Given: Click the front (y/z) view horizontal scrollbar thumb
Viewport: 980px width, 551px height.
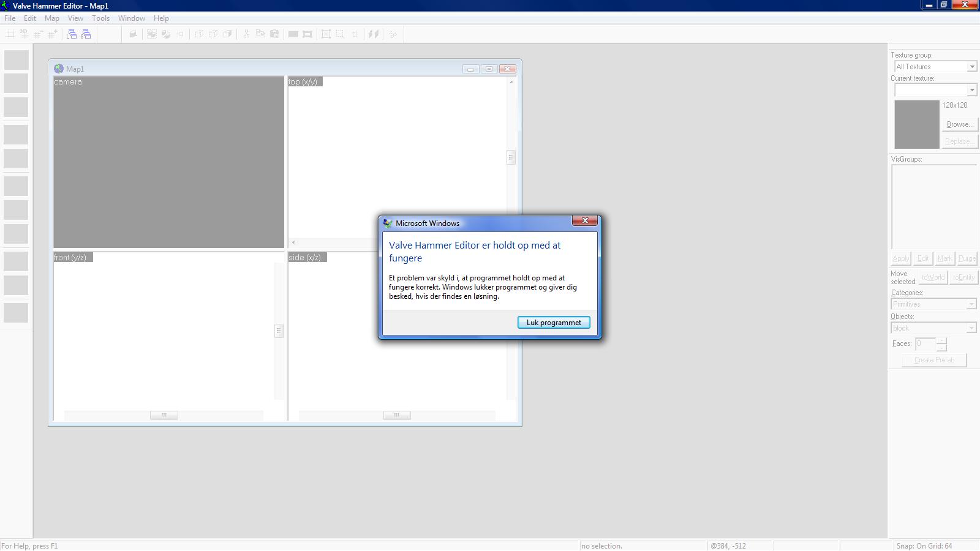Looking at the screenshot, I should point(164,415).
